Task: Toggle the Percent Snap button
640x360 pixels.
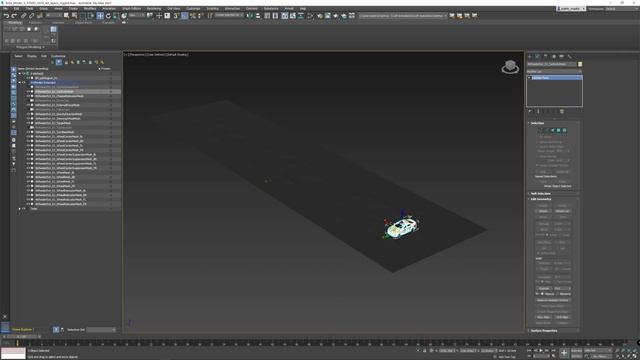Action: click(x=193, y=16)
